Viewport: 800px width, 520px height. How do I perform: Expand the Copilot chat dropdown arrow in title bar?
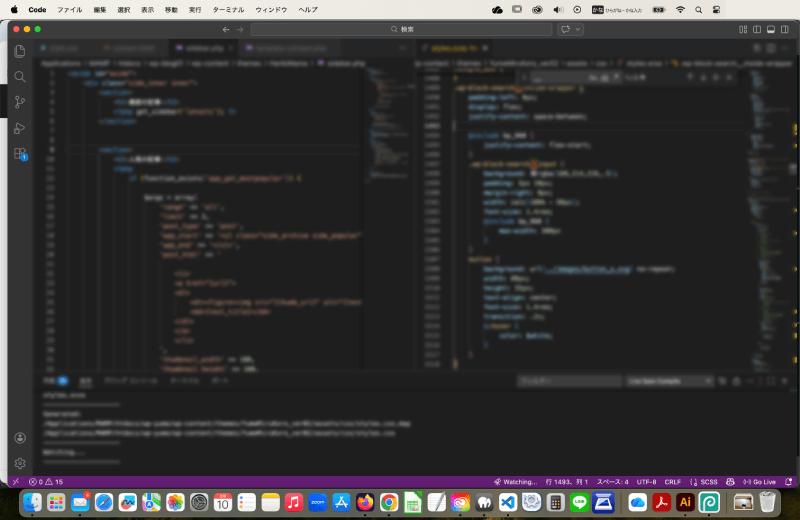579,30
